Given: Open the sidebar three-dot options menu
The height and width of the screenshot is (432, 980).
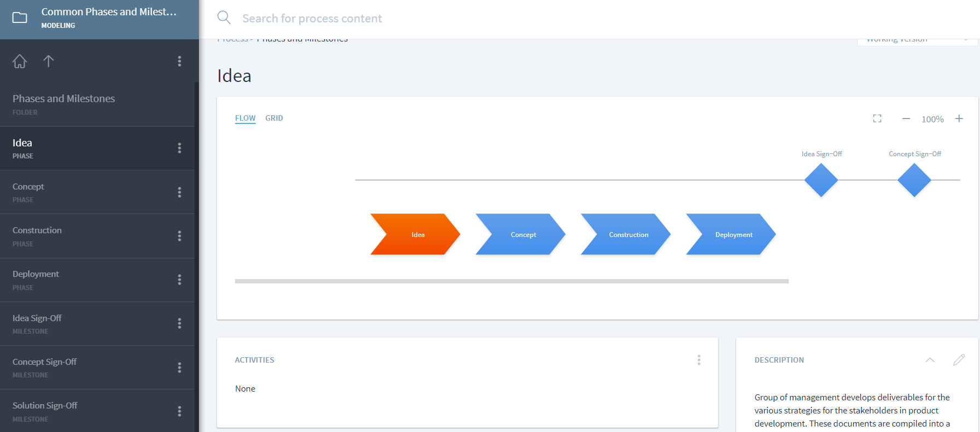Looking at the screenshot, I should click(x=179, y=61).
